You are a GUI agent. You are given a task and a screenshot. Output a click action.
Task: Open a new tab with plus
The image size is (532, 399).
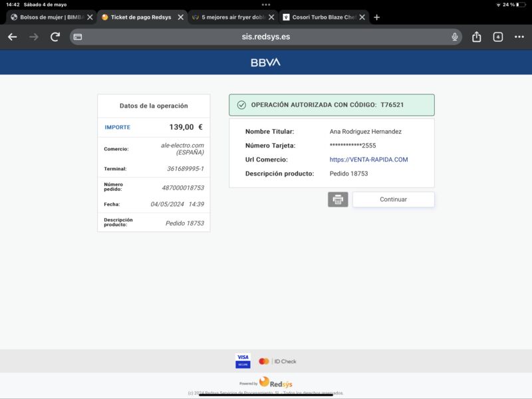pos(376,17)
